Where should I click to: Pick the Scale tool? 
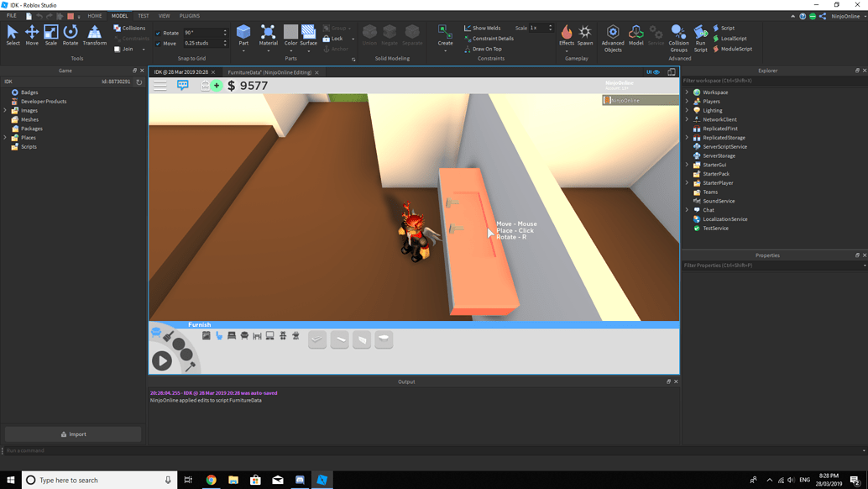click(51, 35)
